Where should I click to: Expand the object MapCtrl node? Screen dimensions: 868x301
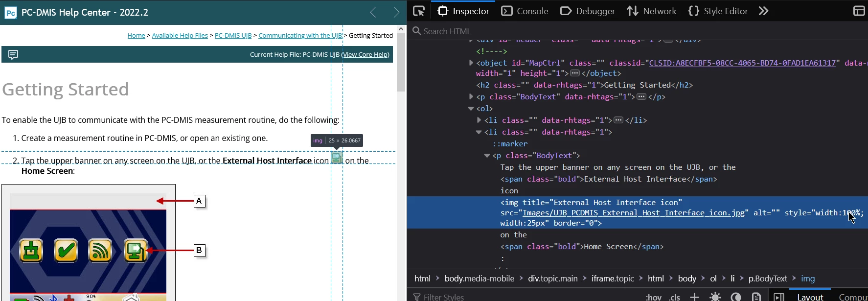point(471,63)
